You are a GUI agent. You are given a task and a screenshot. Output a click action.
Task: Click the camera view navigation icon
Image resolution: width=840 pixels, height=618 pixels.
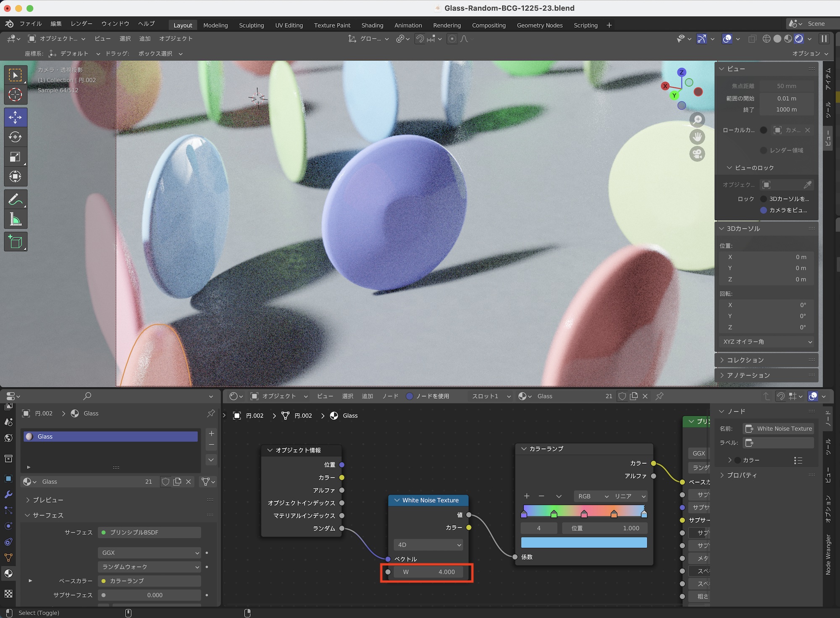pyautogui.click(x=697, y=154)
